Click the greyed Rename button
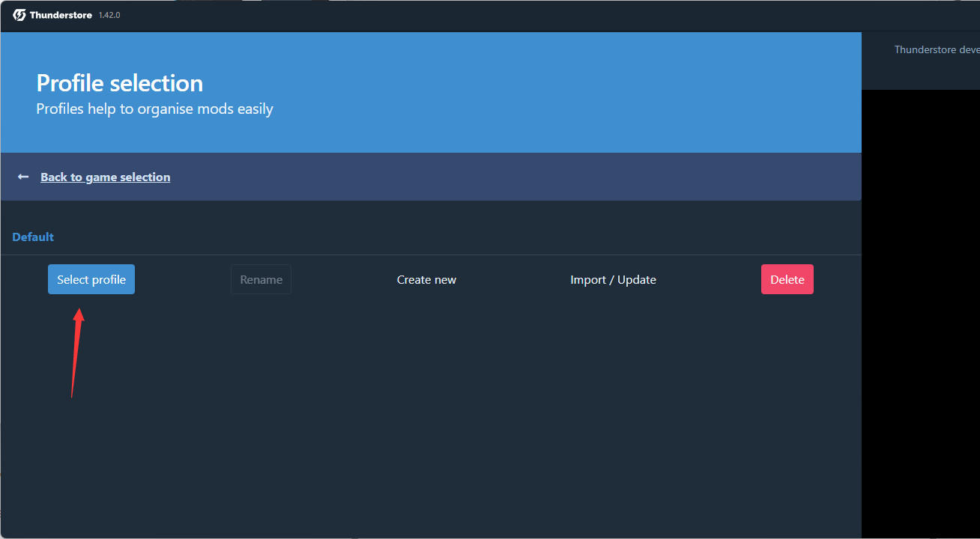Viewport: 980px width, 539px height. (x=261, y=279)
